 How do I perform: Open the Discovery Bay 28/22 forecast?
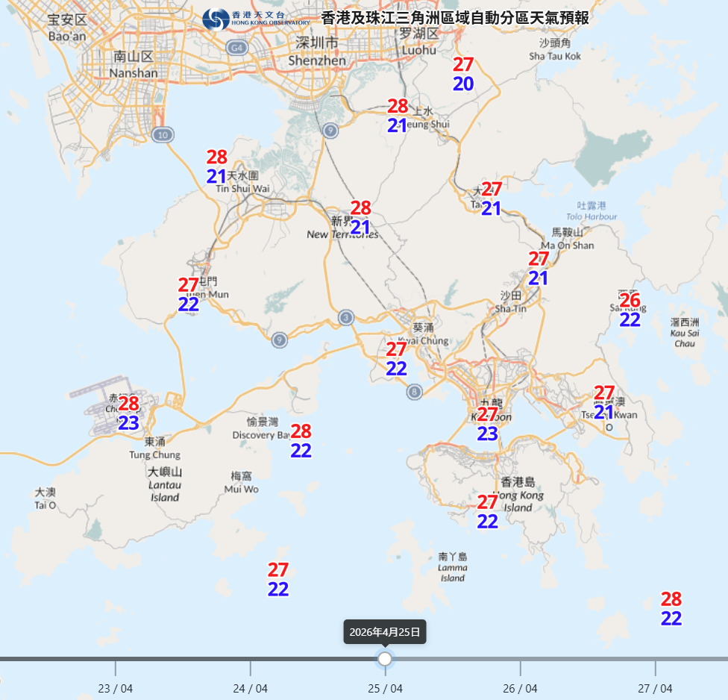coord(301,441)
